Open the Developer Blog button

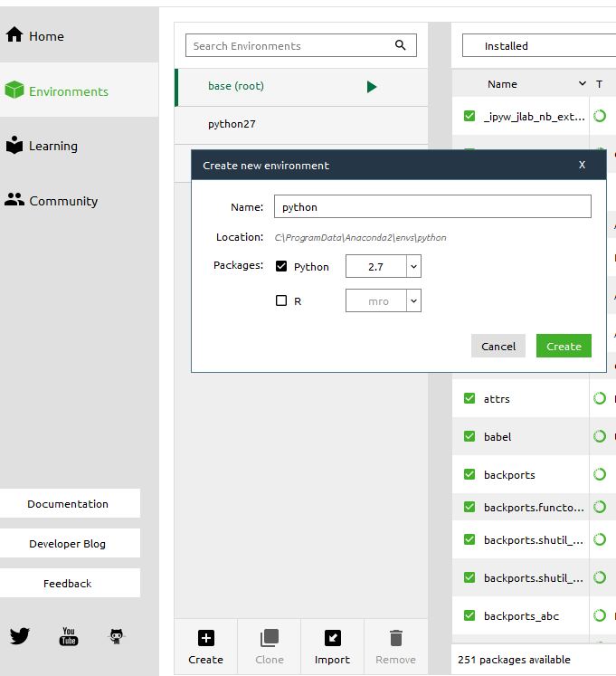[68, 543]
